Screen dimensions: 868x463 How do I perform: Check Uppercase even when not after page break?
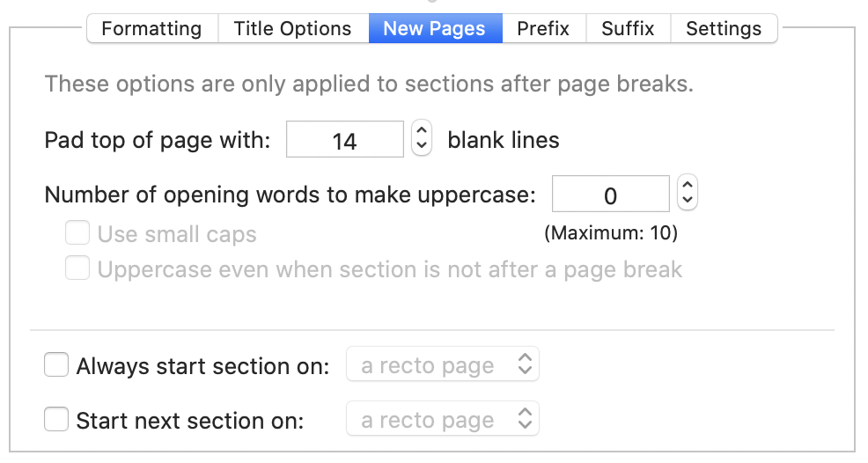pos(77,268)
